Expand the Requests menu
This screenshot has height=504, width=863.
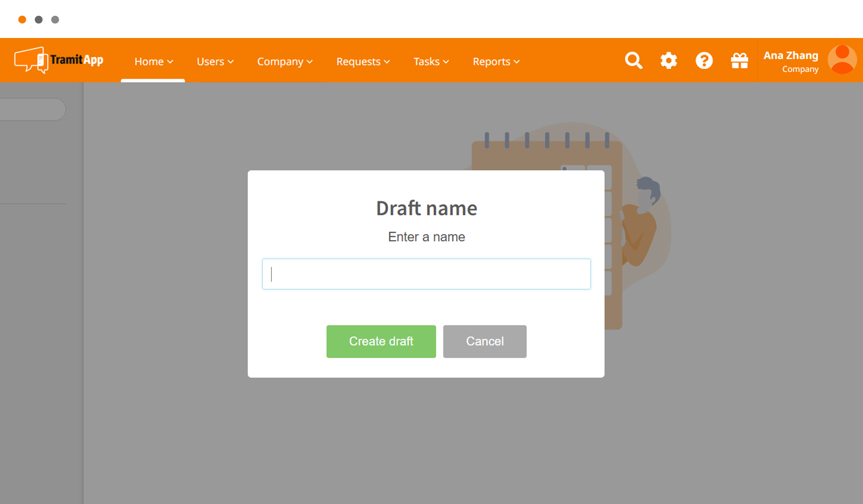363,61
